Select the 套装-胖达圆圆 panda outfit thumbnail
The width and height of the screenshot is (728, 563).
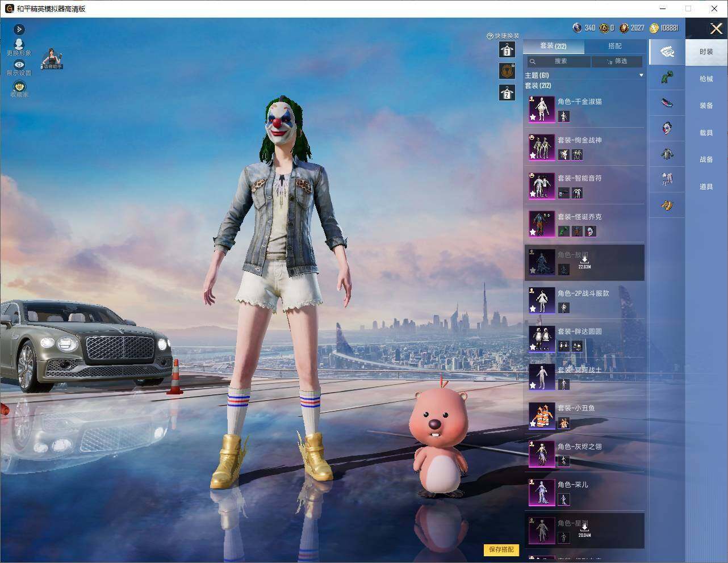[x=542, y=339]
